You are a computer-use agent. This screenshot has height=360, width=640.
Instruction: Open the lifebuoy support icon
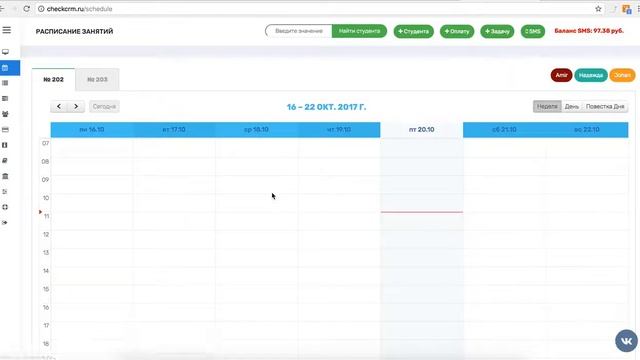point(5,207)
